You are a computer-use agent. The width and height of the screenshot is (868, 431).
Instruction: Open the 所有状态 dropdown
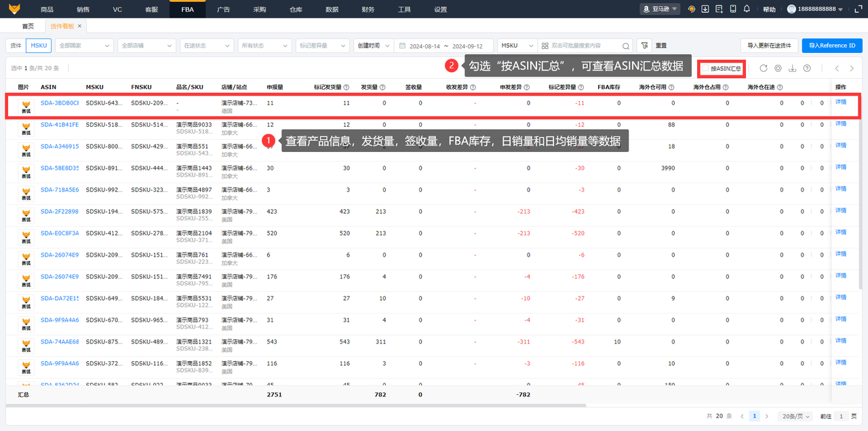click(265, 45)
